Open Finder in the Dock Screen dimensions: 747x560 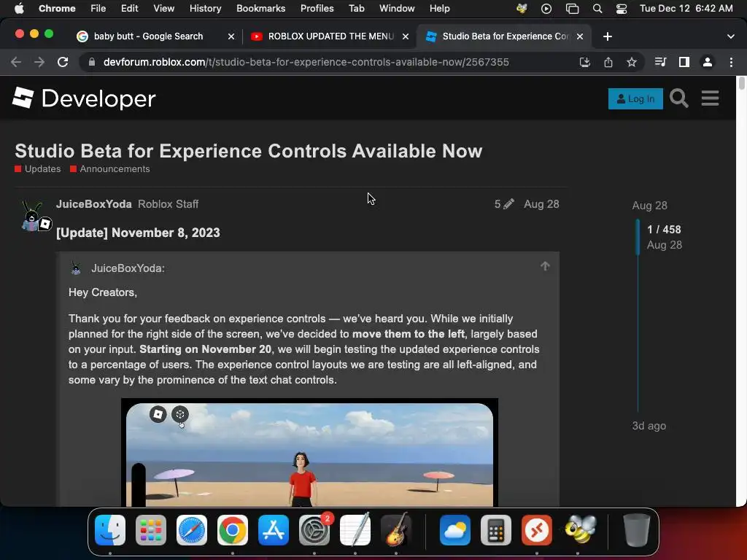click(110, 530)
